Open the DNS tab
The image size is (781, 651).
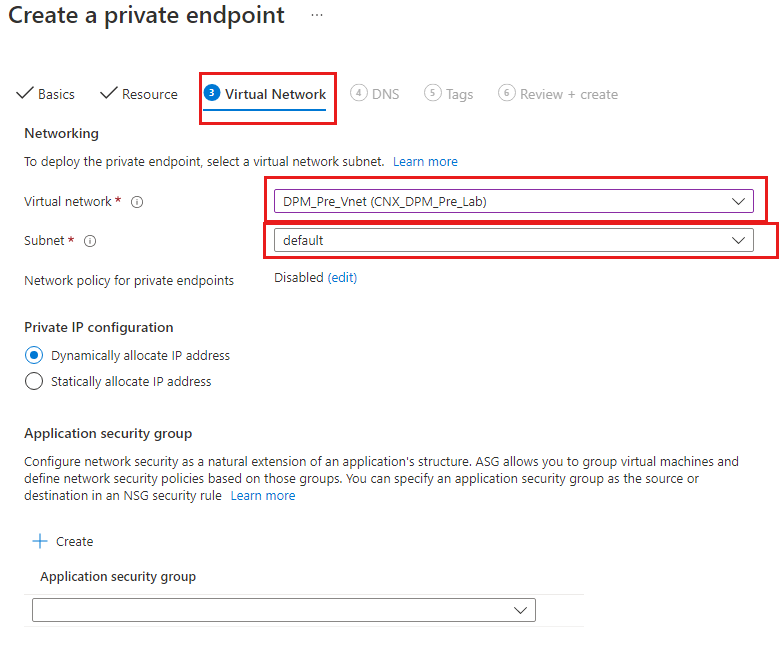click(x=385, y=94)
